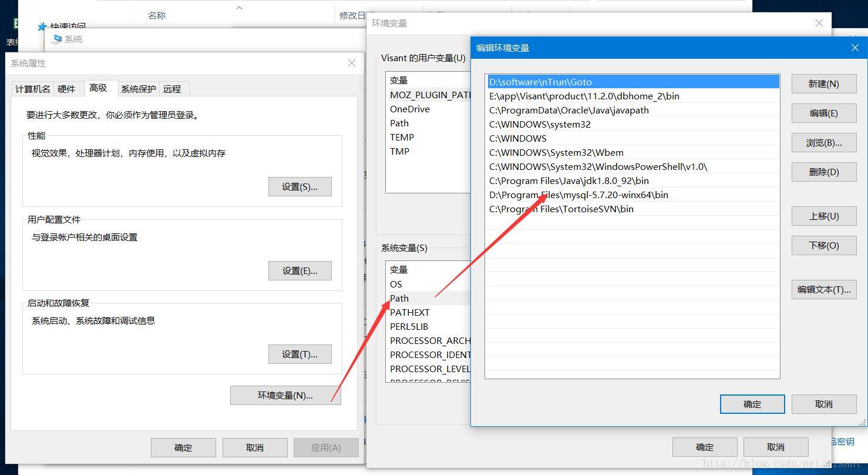Click OK in the Environment Variables window
Screen dimensions: 868x475
[705, 447]
